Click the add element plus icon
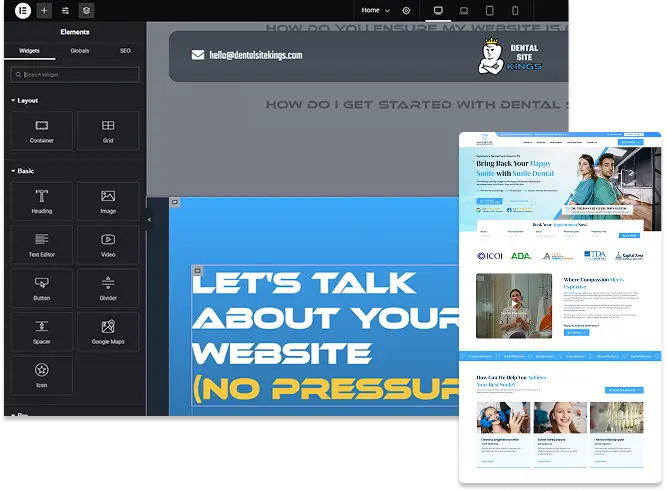The width and height of the screenshot is (666, 491). click(x=44, y=10)
